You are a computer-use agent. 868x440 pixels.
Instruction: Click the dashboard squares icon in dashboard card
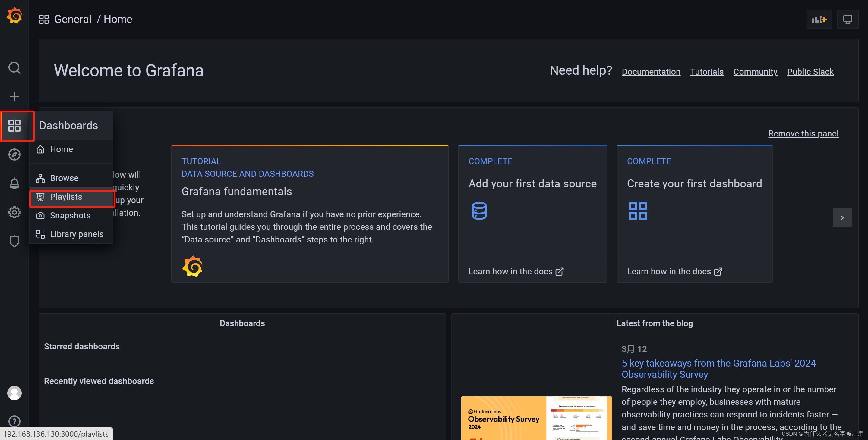tap(638, 211)
